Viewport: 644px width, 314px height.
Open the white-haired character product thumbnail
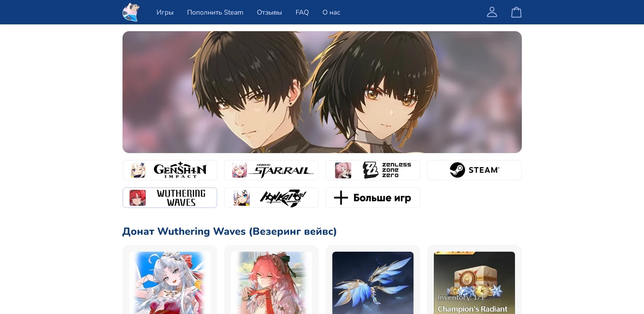170,283
